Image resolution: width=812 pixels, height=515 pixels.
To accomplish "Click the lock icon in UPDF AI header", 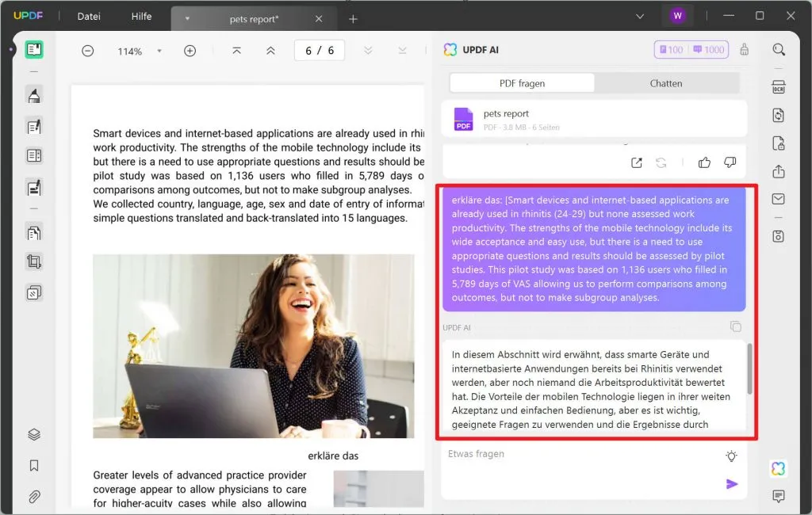I will (744, 50).
